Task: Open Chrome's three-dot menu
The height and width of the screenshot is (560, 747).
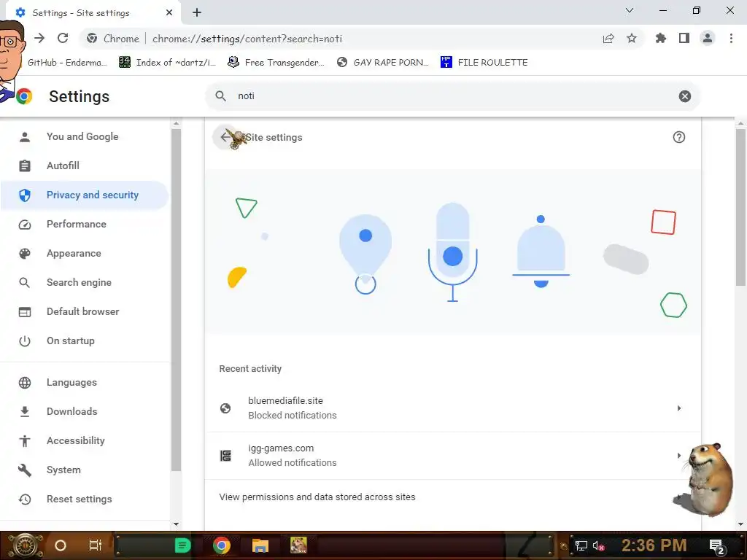Action: (731, 39)
